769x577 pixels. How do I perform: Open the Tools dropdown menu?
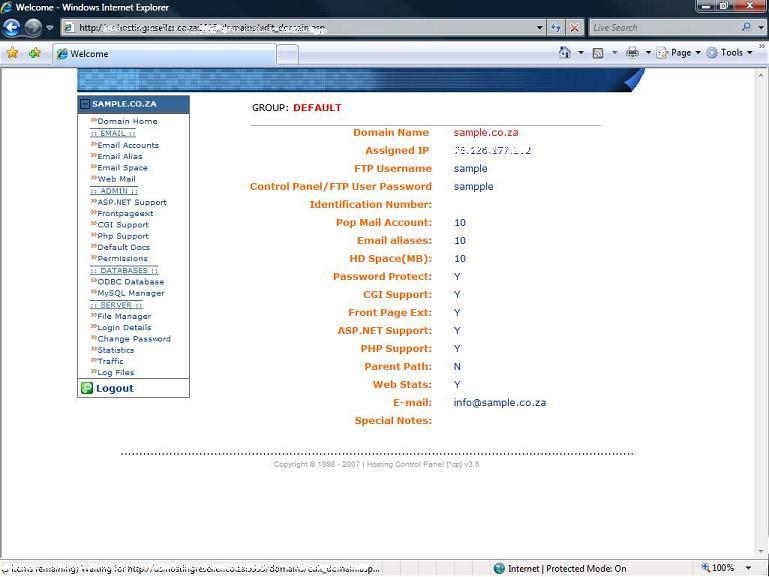[731, 53]
